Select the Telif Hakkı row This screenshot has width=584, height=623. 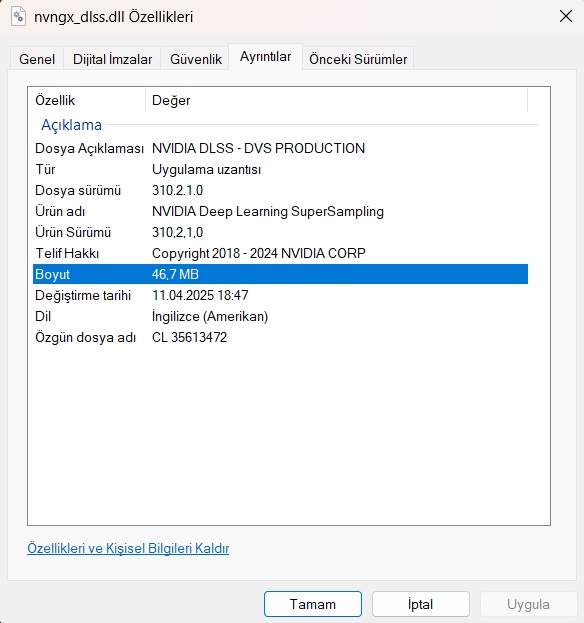[x=280, y=253]
